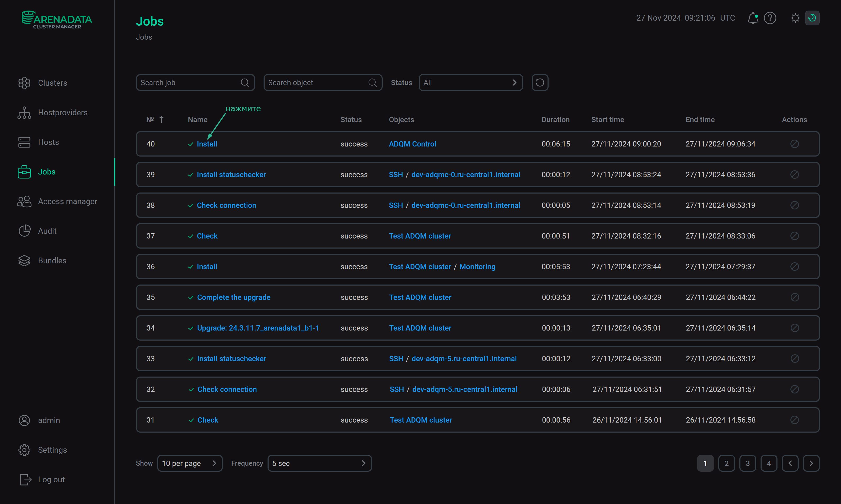The width and height of the screenshot is (841, 504).
Task: Open the Install job number 40
Action: pos(207,144)
